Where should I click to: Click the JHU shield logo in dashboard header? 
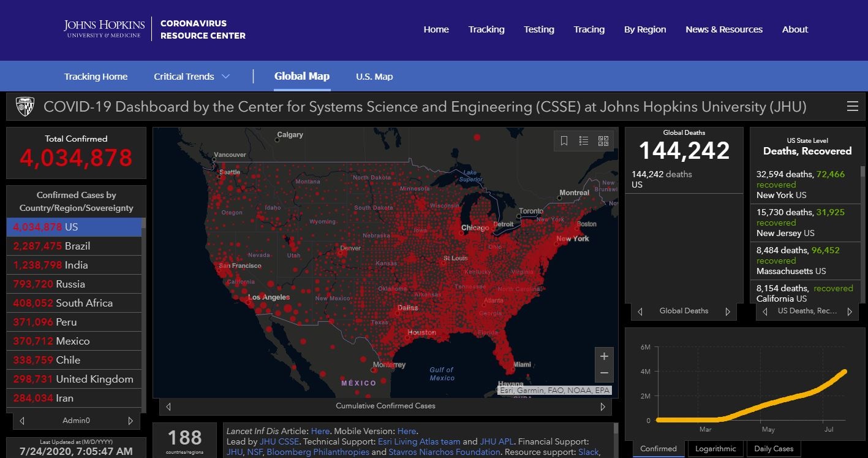click(25, 107)
